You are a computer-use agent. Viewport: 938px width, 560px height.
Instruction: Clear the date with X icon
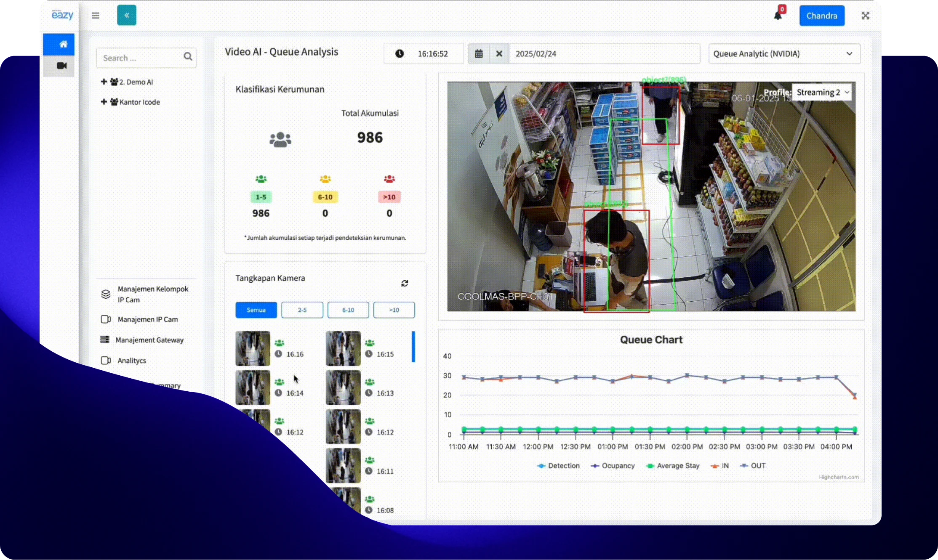click(499, 54)
